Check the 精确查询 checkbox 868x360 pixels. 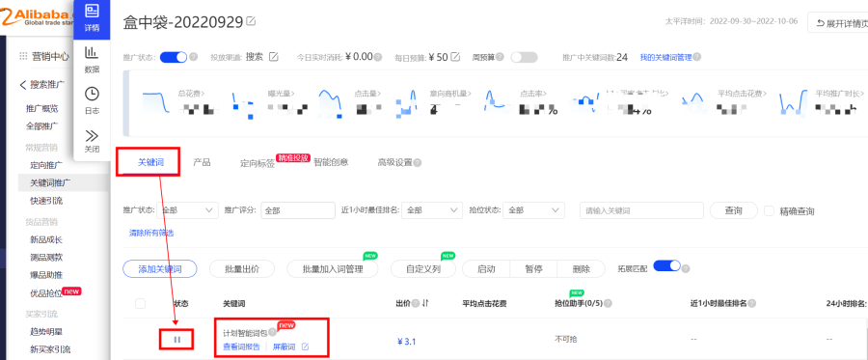769,211
